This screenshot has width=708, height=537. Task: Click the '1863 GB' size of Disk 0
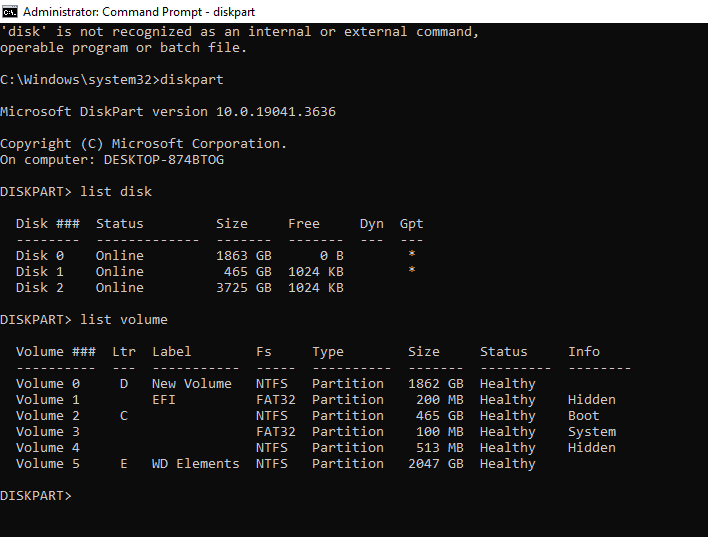click(244, 256)
